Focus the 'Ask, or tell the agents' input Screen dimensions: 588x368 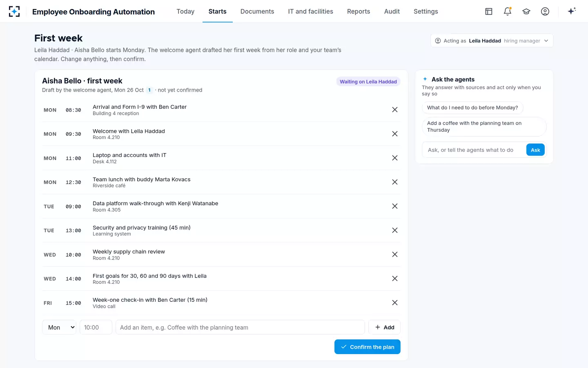[474, 150]
